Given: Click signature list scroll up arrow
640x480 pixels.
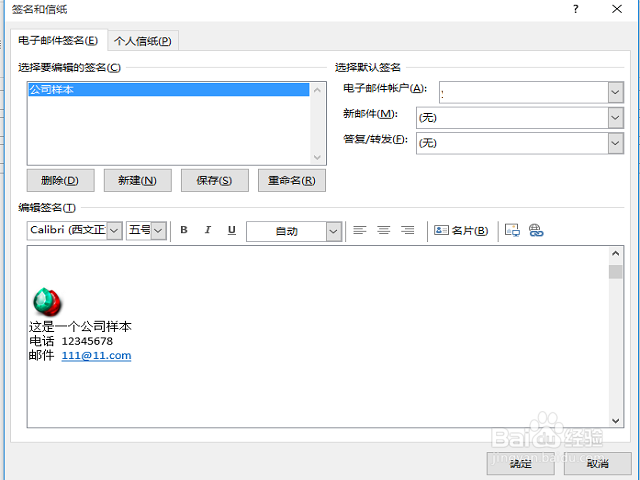Looking at the screenshot, I should 317,90.
